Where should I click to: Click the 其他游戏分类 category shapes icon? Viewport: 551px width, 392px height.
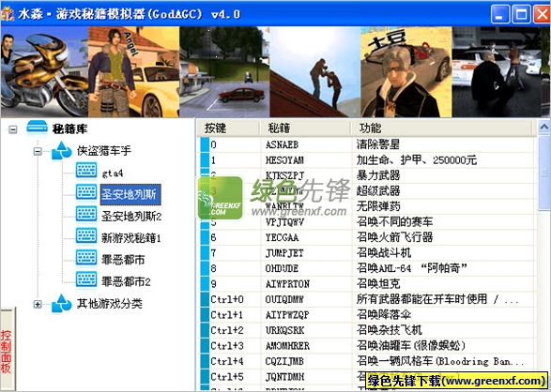tap(62, 303)
